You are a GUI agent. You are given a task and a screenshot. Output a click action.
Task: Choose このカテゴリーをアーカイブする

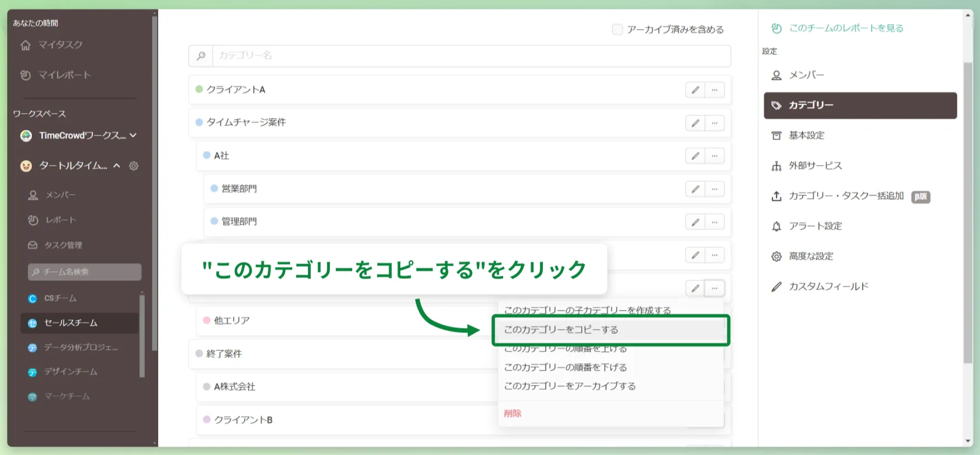(x=570, y=386)
